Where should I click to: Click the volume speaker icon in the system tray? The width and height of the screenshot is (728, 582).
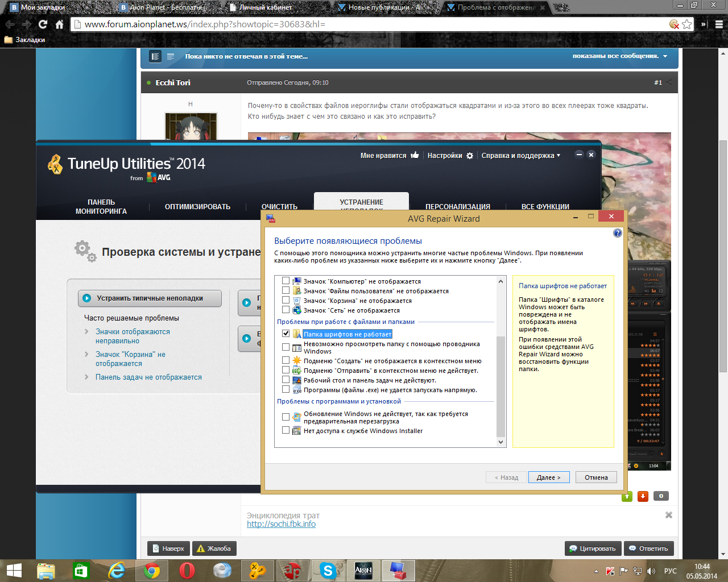coord(651,571)
